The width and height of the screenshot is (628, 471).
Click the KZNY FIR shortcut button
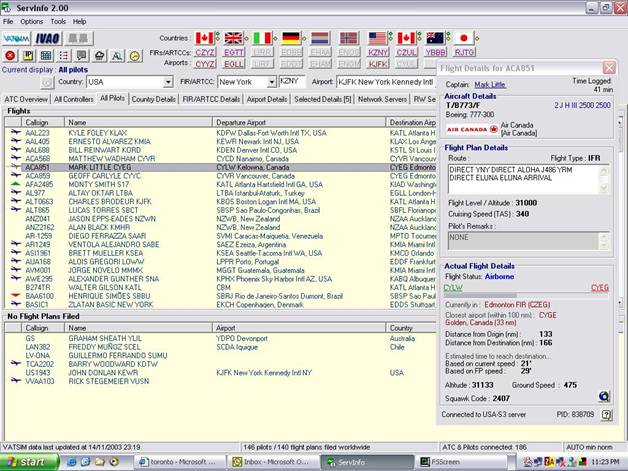pos(378,50)
